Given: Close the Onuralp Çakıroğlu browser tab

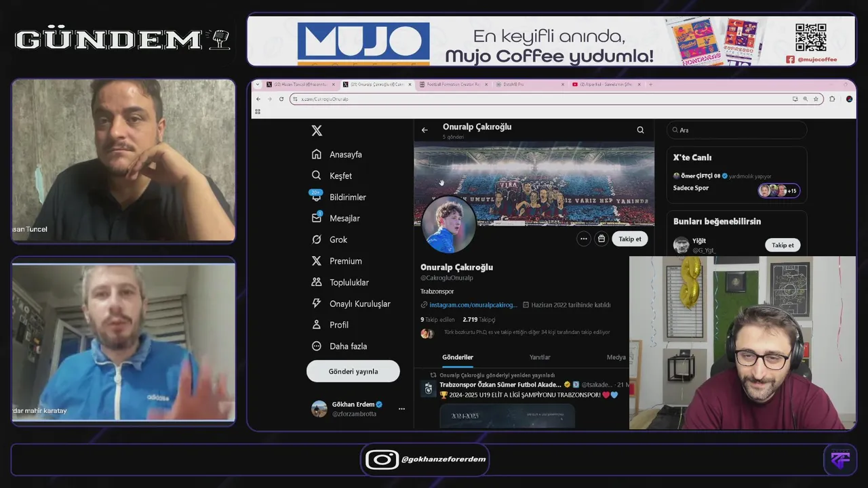Looking at the screenshot, I should [x=409, y=85].
